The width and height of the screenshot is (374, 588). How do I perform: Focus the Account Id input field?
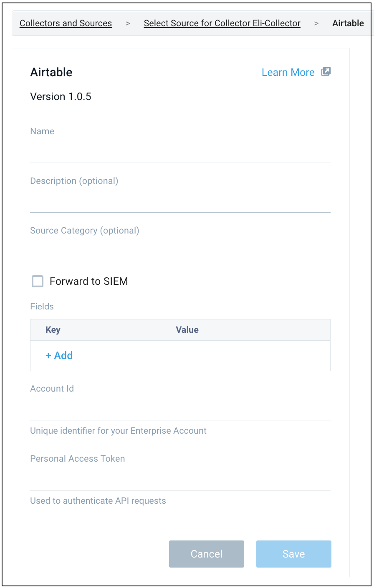pos(180,409)
